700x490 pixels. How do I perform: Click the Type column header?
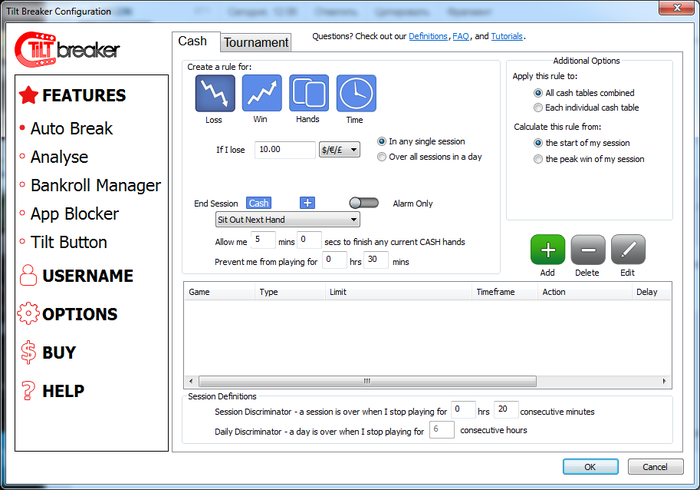(290, 292)
